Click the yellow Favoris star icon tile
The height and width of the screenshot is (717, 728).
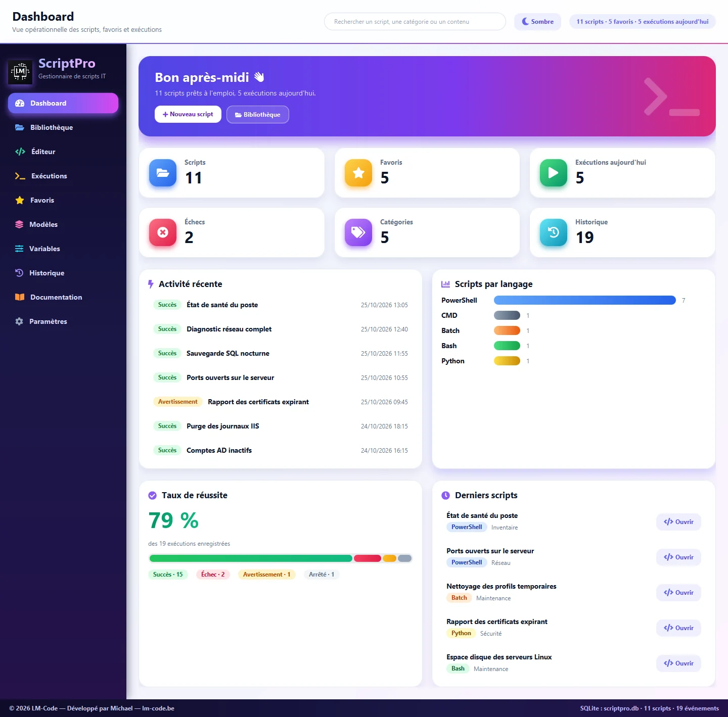(x=358, y=173)
